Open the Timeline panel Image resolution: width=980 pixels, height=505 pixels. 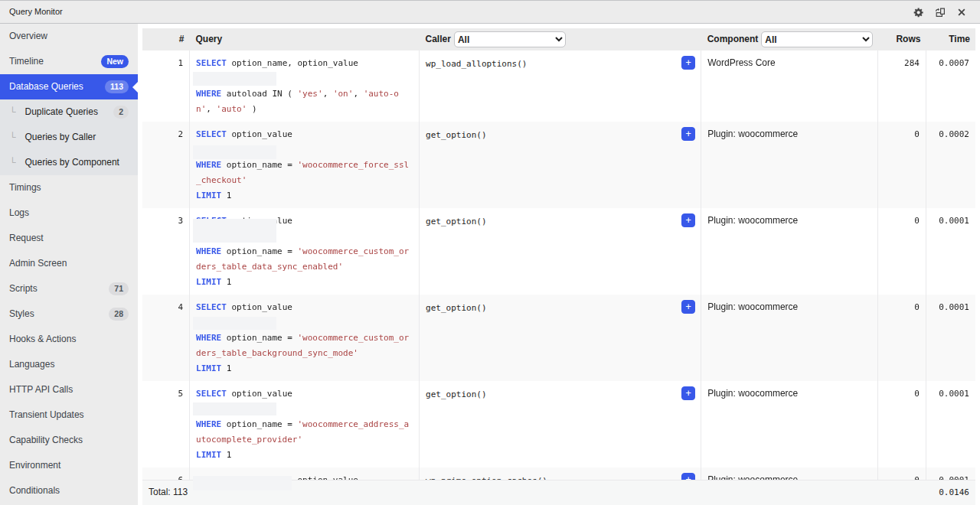coord(69,61)
